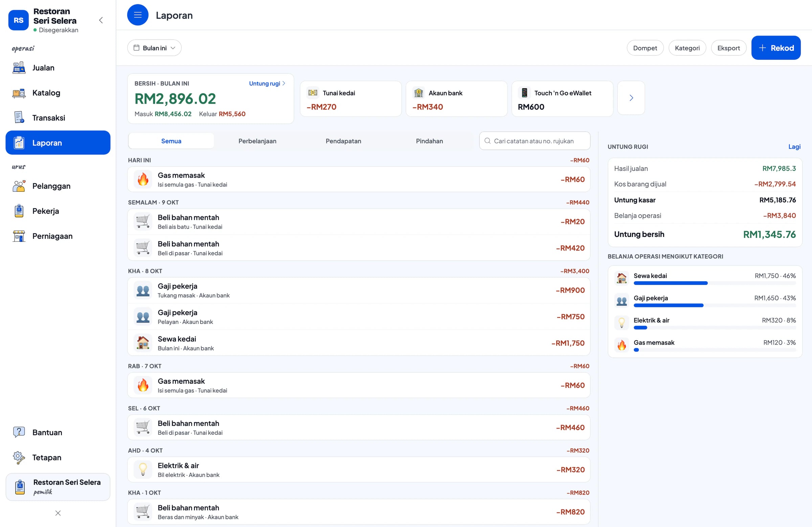
Task: Click the Gaji pekerja 43% progress bar
Action: point(715,306)
